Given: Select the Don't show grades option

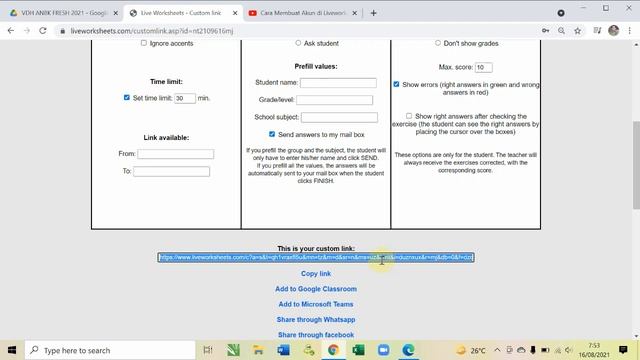Looking at the screenshot, I should (438, 43).
